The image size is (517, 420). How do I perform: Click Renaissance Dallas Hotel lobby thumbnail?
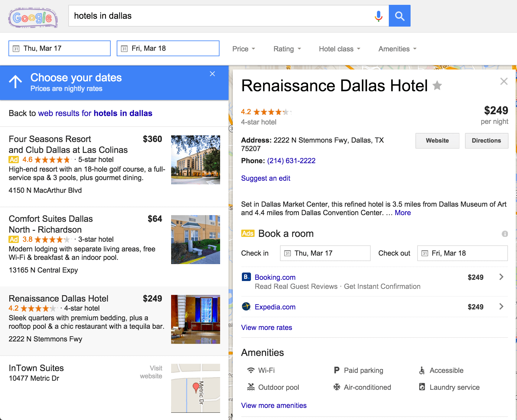[x=195, y=319]
